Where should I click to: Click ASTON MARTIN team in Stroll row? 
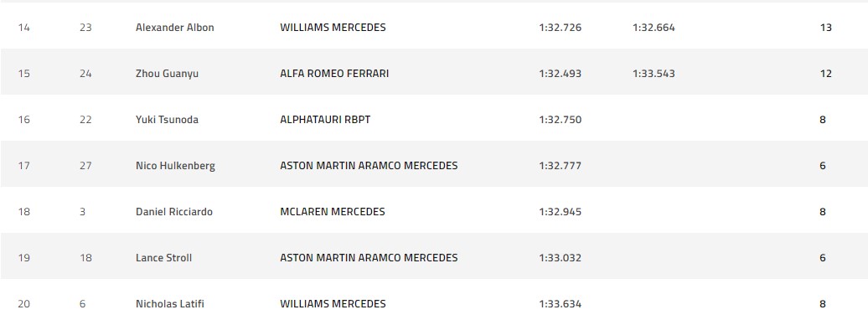tap(369, 257)
